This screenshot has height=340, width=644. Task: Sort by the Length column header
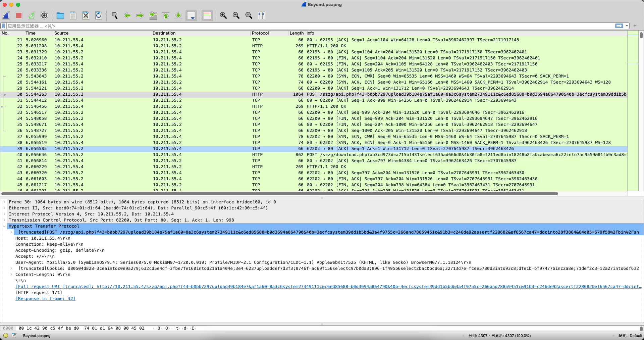pyautogui.click(x=297, y=33)
